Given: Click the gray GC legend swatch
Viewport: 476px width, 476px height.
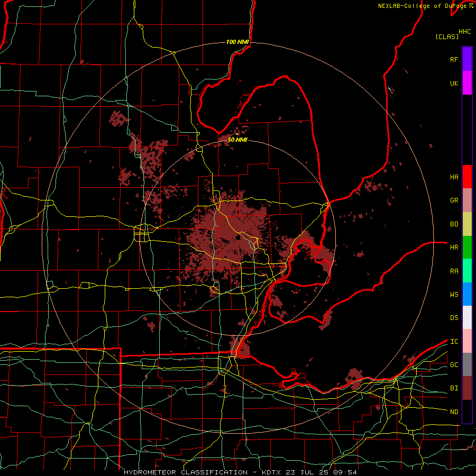Looking at the screenshot, I should point(467,364).
